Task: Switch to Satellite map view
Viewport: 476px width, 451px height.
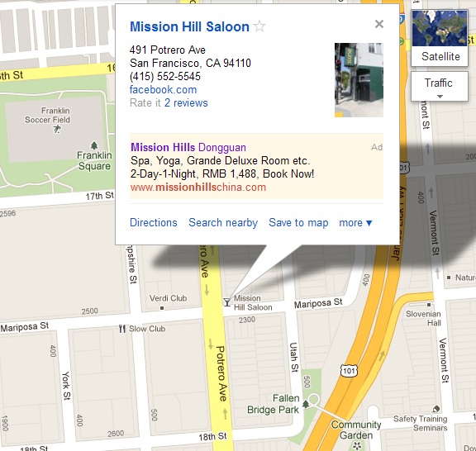Action: [x=440, y=38]
